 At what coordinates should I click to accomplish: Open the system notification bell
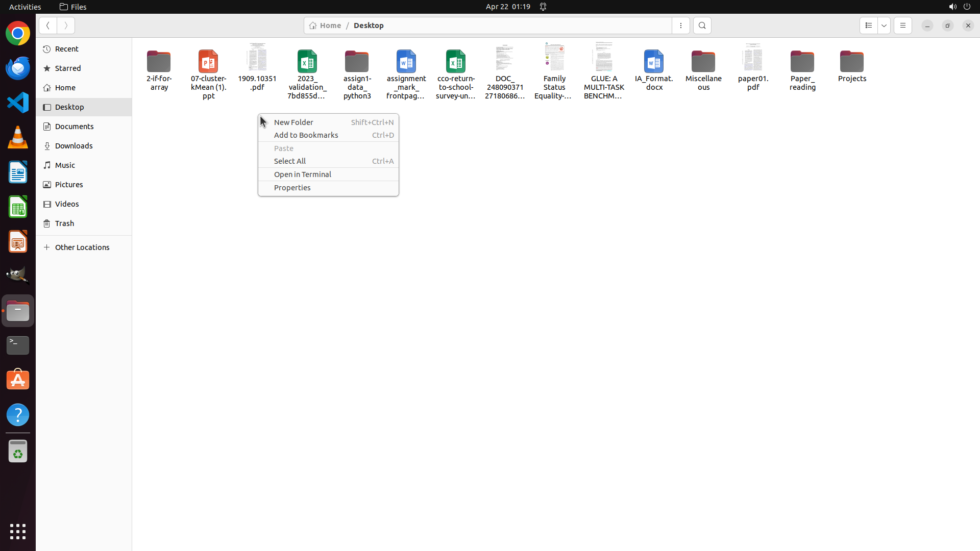pos(543,7)
